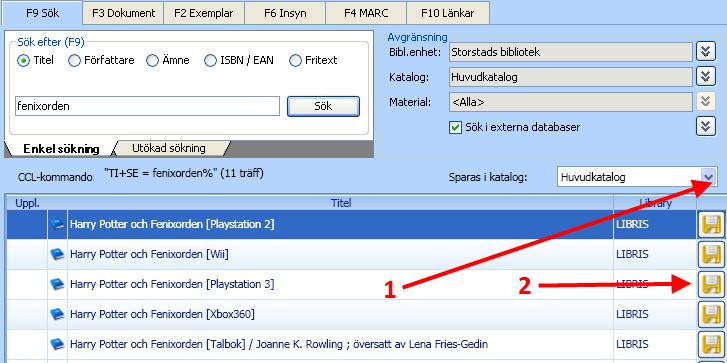Screen dimensions: 727x363
Task: Click the book icon of the Wii row
Action: [57, 255]
